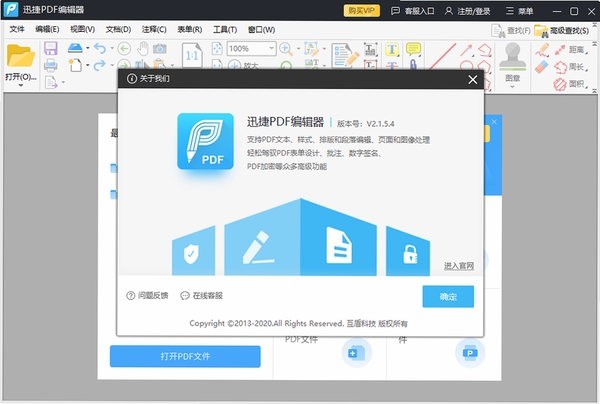
Task: Open the 文档(D) menu
Action: [x=118, y=29]
